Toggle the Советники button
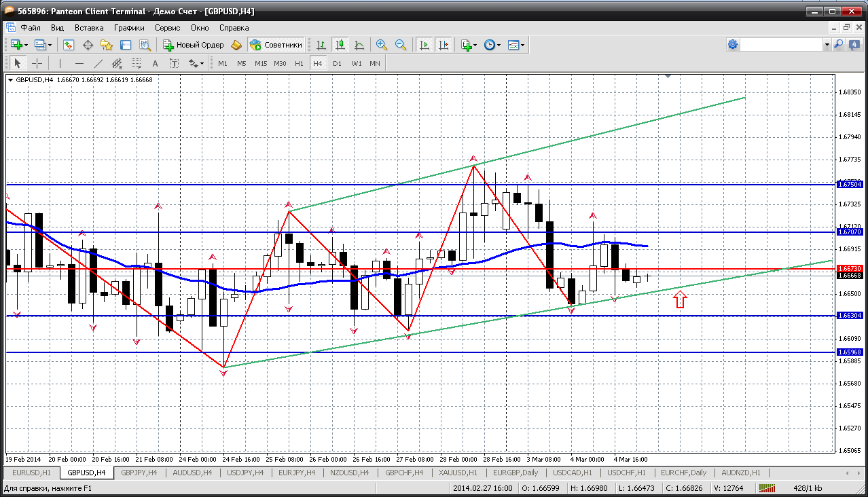Image resolution: width=868 pixels, height=497 pixels. (x=276, y=45)
